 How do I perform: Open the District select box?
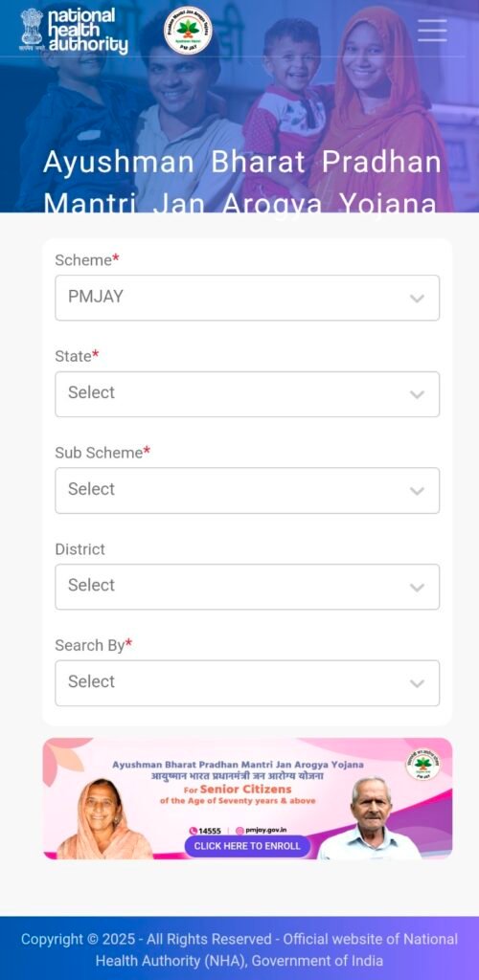(247, 587)
